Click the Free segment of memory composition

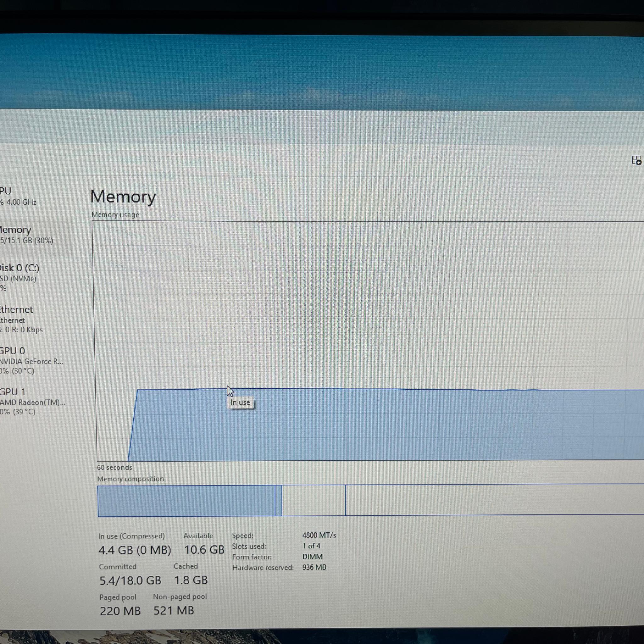pyautogui.click(x=495, y=499)
